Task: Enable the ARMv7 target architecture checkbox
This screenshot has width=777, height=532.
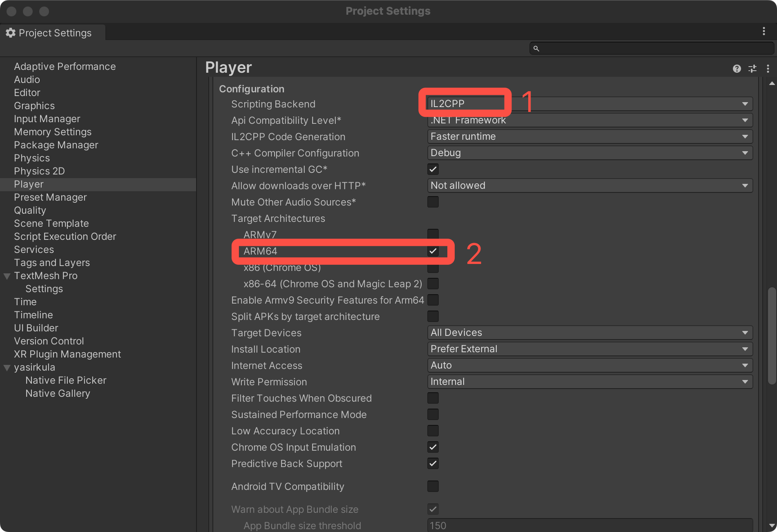Action: pyautogui.click(x=433, y=234)
